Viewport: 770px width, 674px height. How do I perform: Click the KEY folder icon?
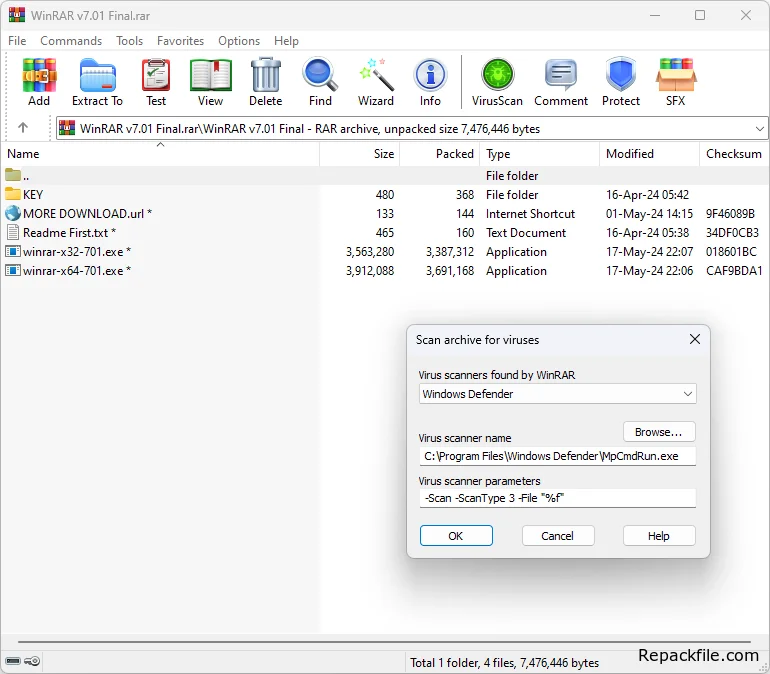coord(13,194)
